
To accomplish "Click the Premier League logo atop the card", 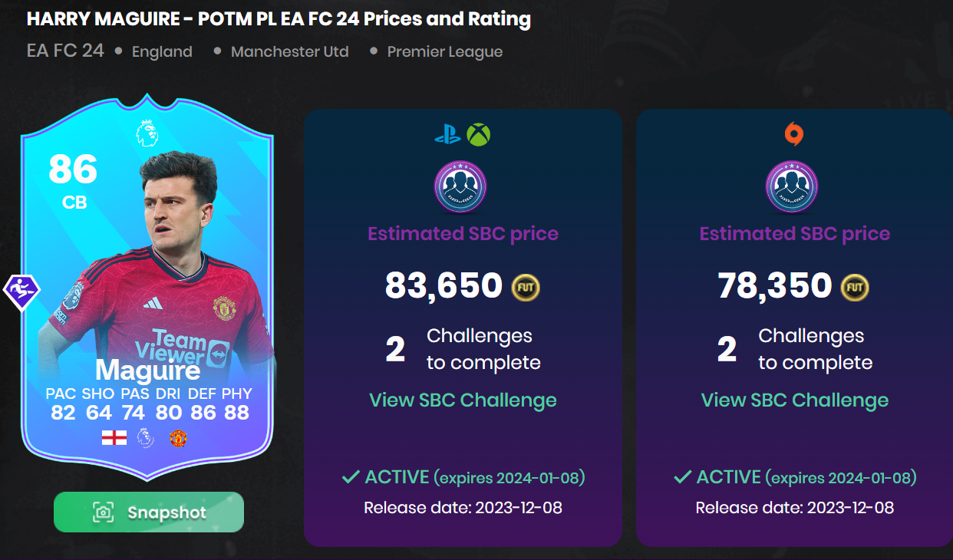I will click(146, 133).
